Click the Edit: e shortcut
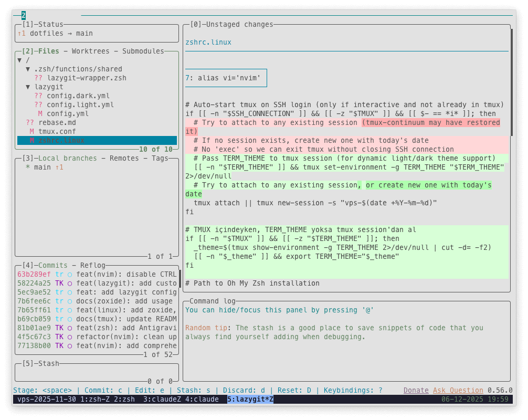Screen dimensions: 528x420 coord(150,391)
